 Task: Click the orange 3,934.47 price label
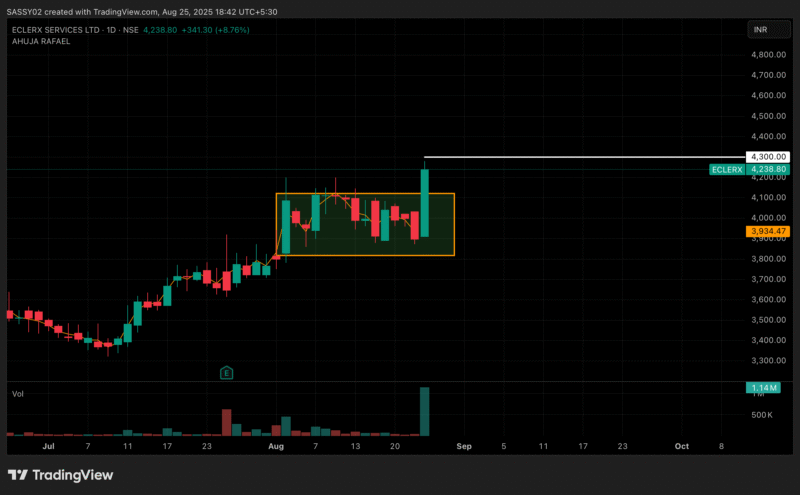coord(768,231)
